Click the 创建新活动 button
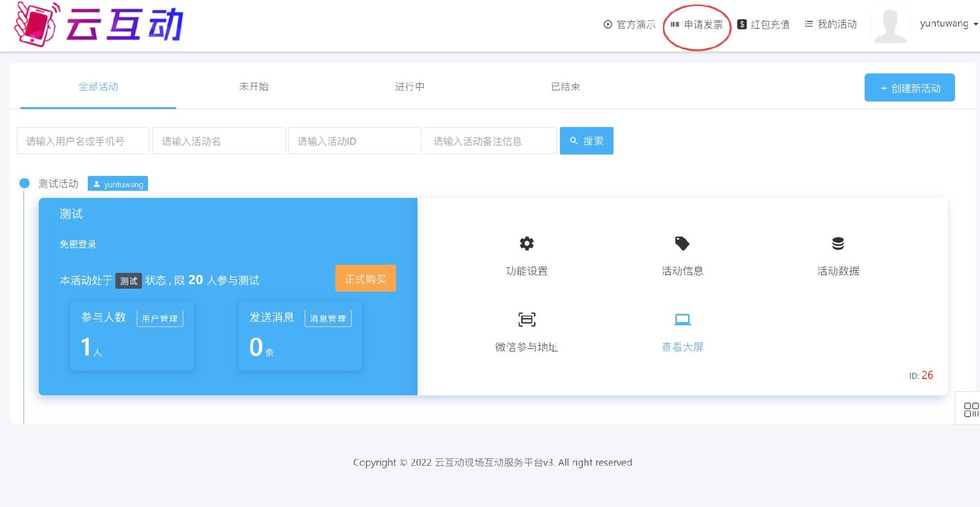This screenshot has height=507, width=980. coord(909,88)
